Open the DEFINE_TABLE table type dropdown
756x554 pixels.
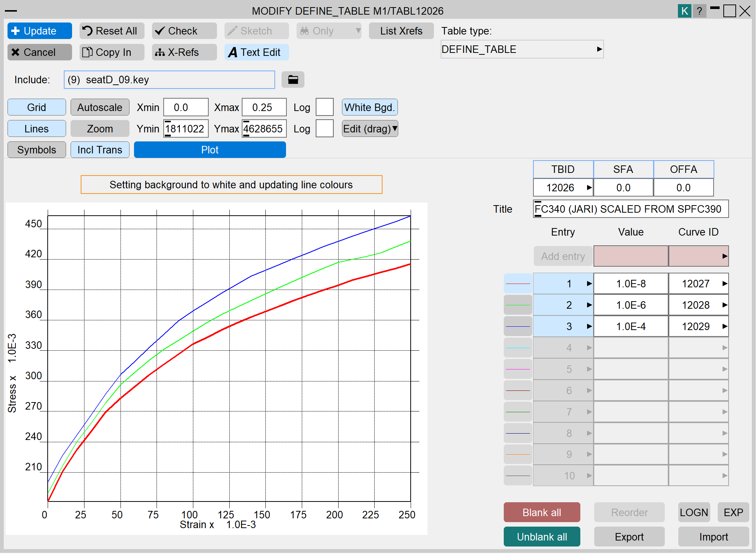[x=522, y=49]
